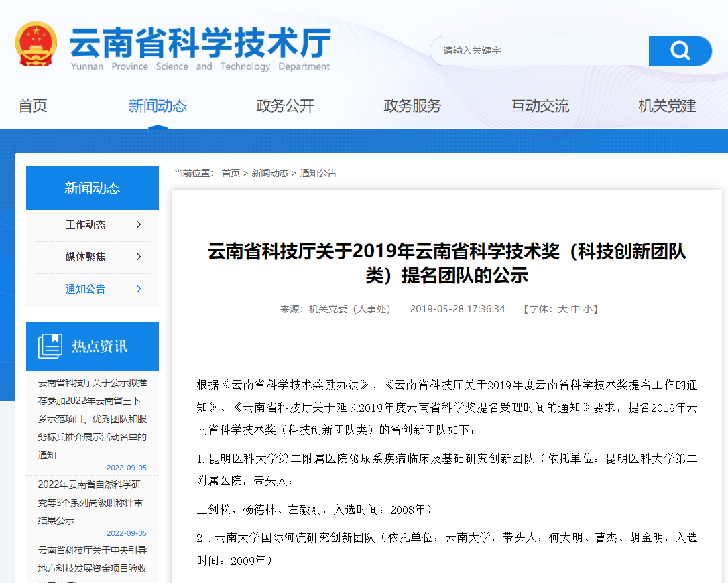The height and width of the screenshot is (583, 728).
Task: Open hot news about 2022年云南省三下乡示范项目
Action: (93, 419)
